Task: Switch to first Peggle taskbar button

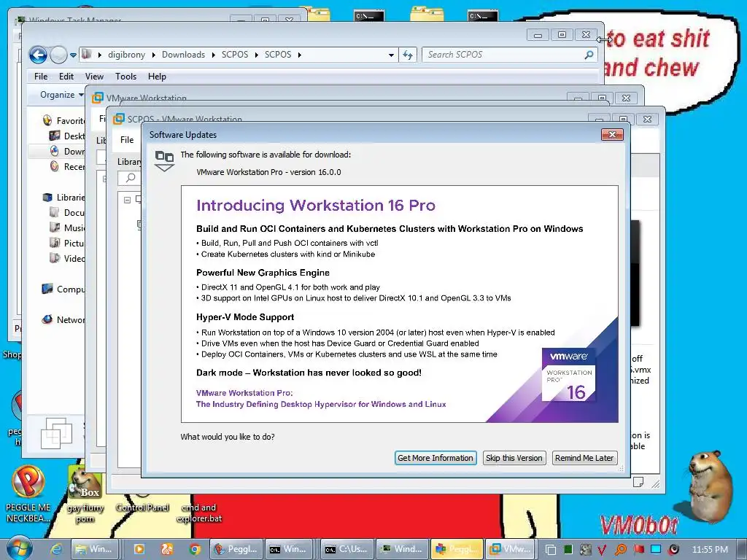Action: pos(236,549)
